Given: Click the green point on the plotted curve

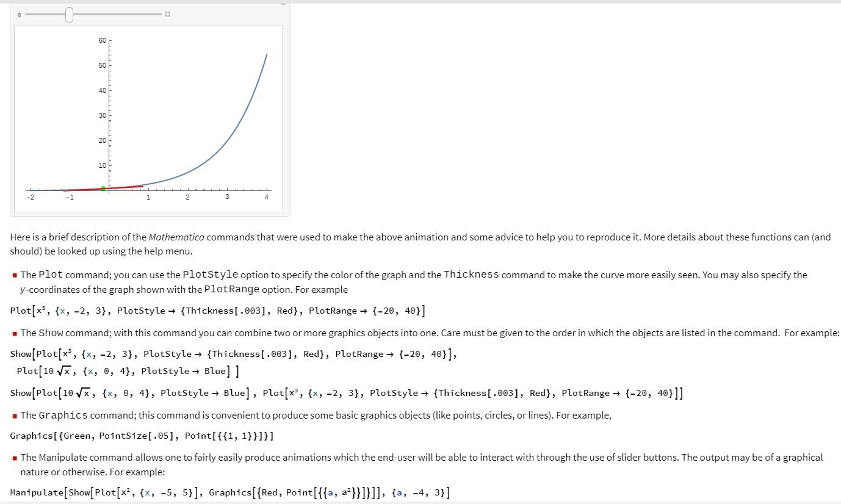Looking at the screenshot, I should [x=103, y=188].
